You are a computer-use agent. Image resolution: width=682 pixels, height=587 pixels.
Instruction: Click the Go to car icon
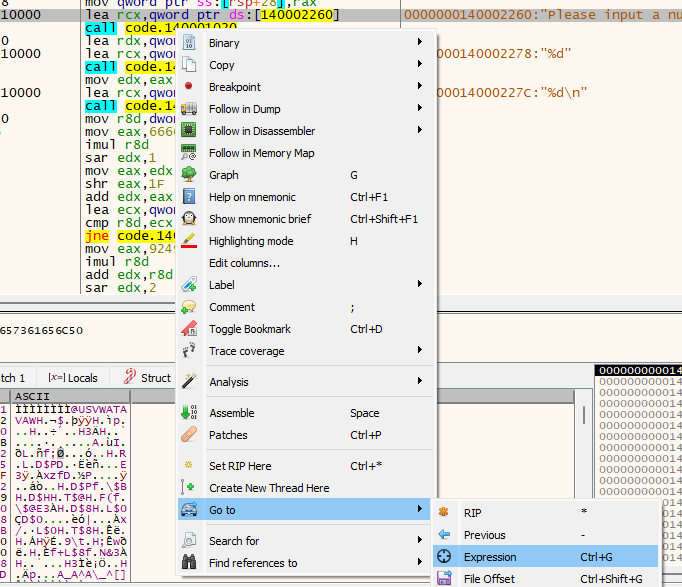tap(189, 509)
